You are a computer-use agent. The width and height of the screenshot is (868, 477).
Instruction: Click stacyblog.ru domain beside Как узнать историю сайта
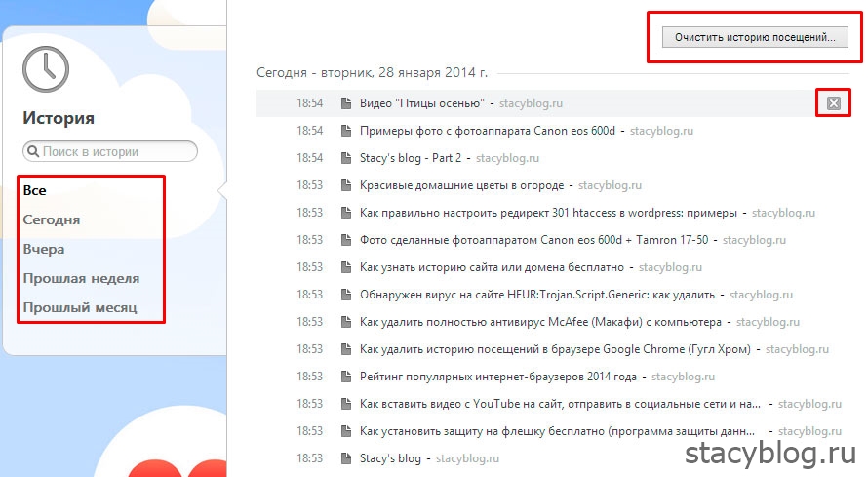point(670,267)
